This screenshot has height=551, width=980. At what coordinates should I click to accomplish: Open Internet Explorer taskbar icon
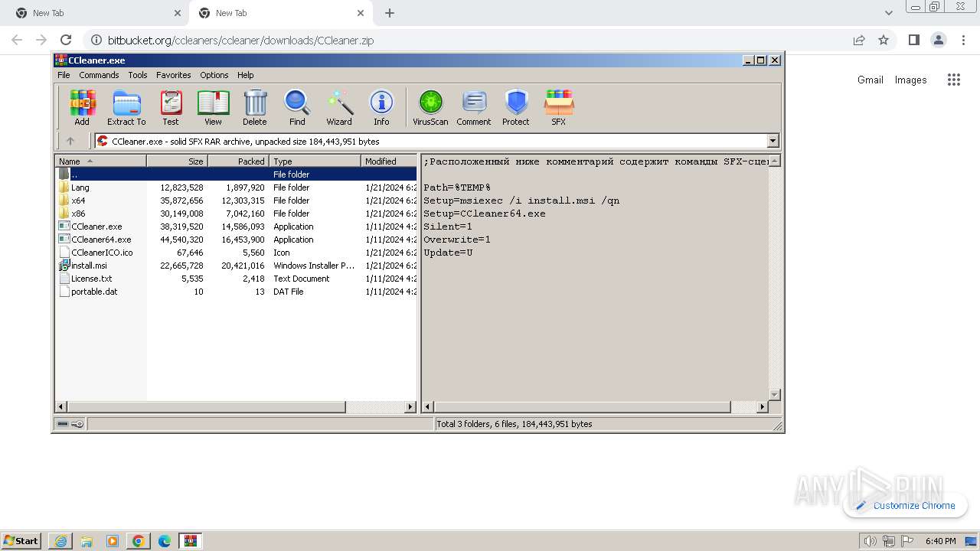(x=60, y=541)
